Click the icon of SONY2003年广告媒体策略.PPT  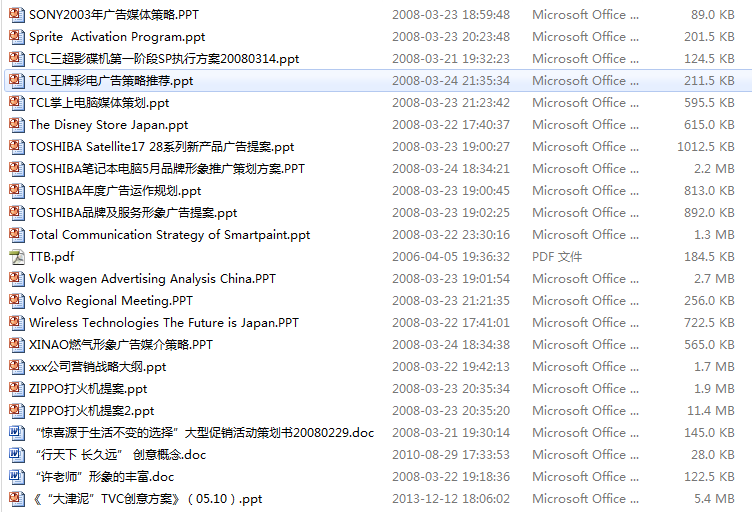(x=17, y=14)
